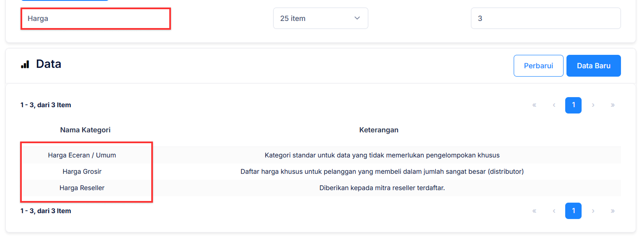Select the Harga Reseller cell

(82, 188)
